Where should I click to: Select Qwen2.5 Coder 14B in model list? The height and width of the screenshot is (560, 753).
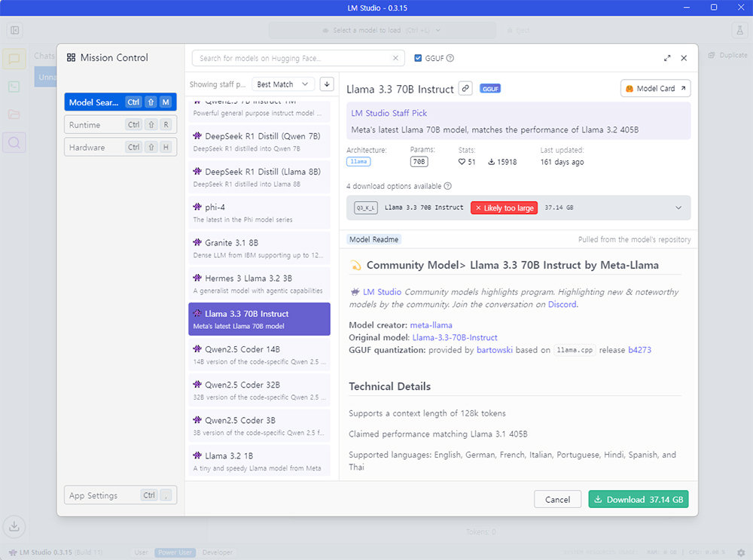[x=259, y=355]
